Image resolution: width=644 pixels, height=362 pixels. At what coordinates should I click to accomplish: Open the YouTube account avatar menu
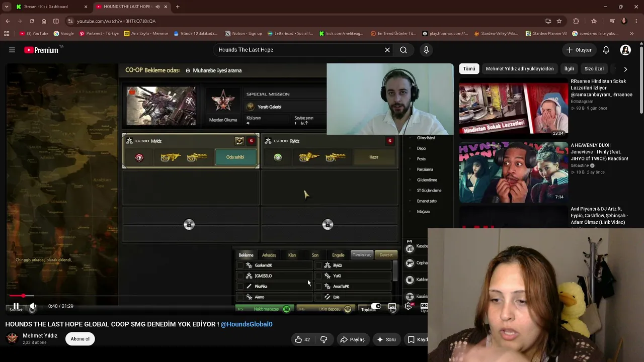click(x=625, y=50)
